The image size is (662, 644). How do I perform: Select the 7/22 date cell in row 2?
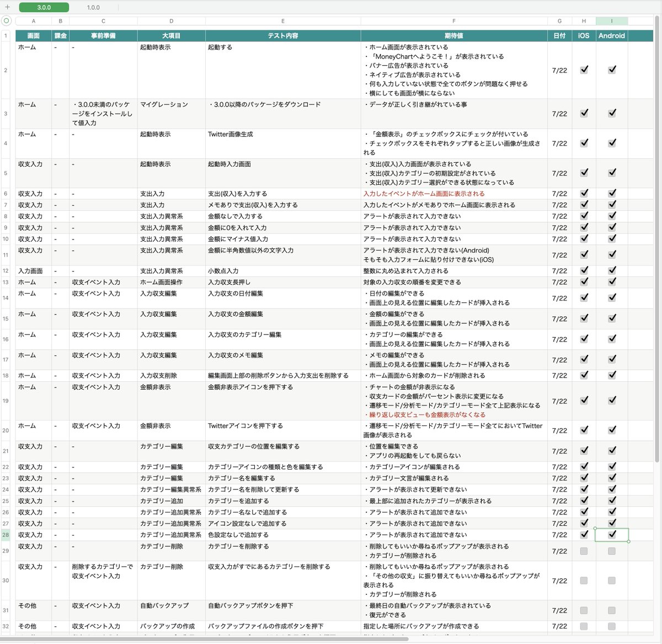[559, 70]
